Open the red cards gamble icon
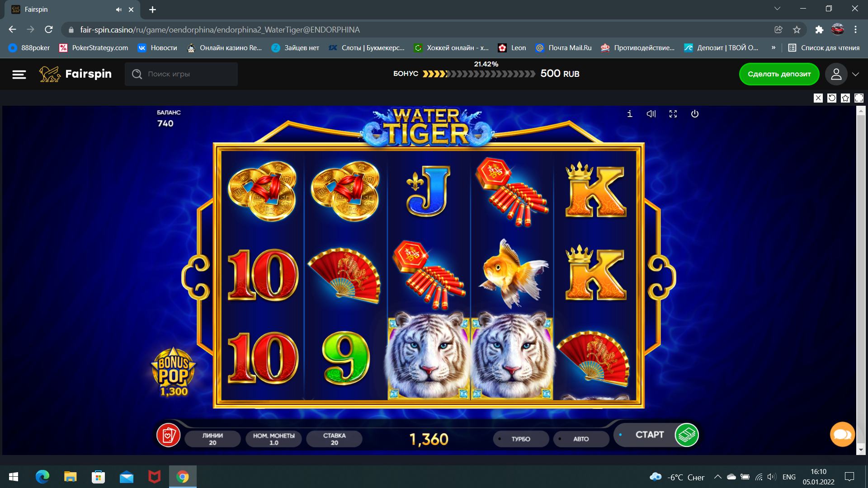868x488 pixels. pos(168,435)
